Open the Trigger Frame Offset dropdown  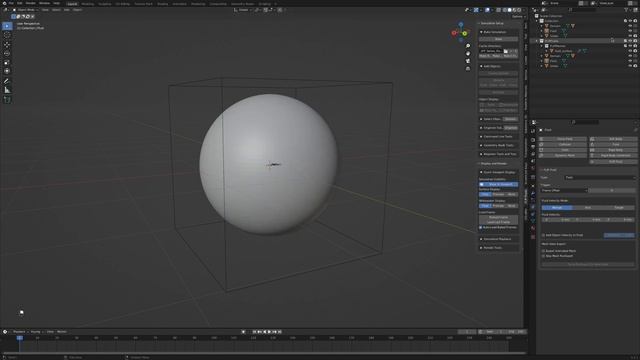[x=564, y=190]
